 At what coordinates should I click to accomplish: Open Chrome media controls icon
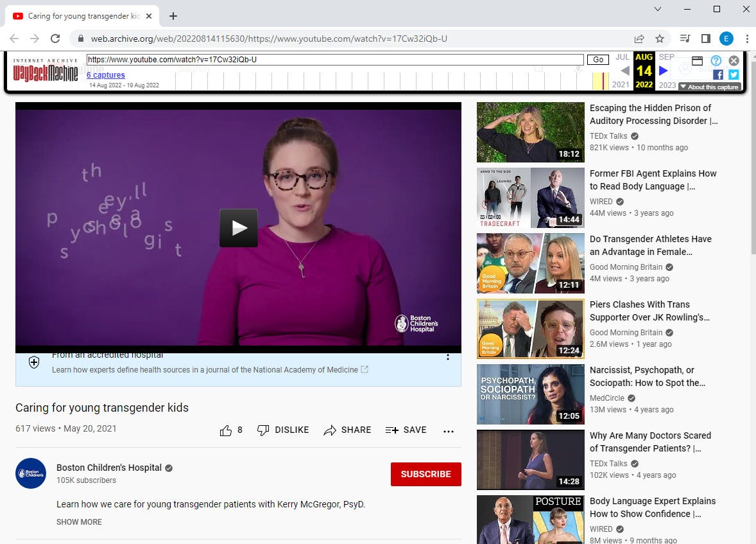click(685, 39)
